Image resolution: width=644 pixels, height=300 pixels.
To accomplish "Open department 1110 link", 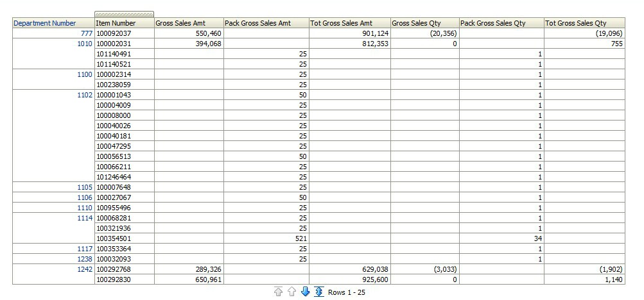I will 85,208.
